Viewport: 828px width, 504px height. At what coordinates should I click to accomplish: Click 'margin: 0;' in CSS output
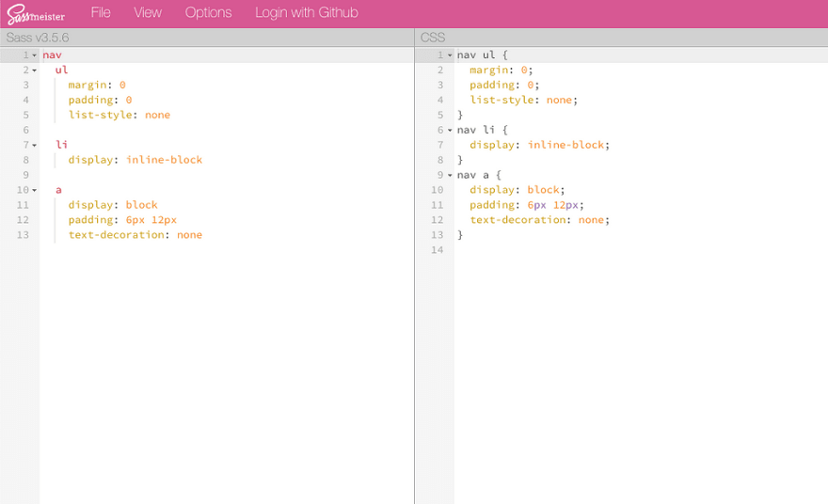(x=502, y=70)
